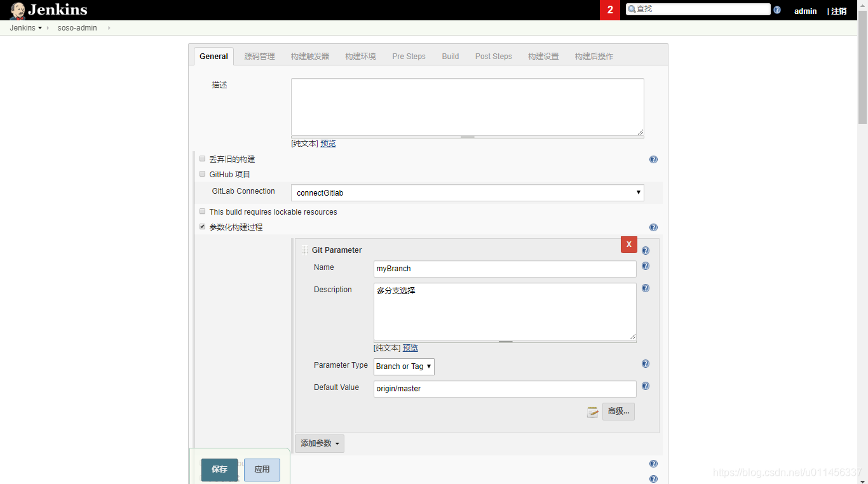Click the 应用 apply button
Image resolution: width=868 pixels, height=484 pixels.
tap(262, 469)
